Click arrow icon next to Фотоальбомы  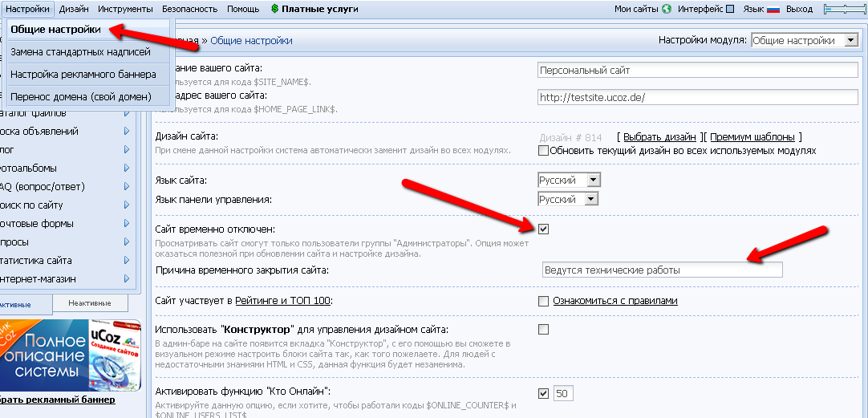click(127, 168)
